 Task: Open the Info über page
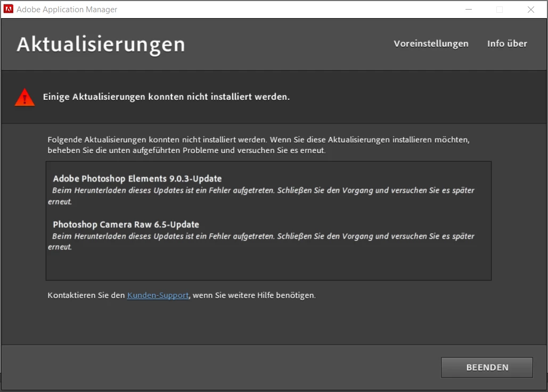click(x=507, y=44)
